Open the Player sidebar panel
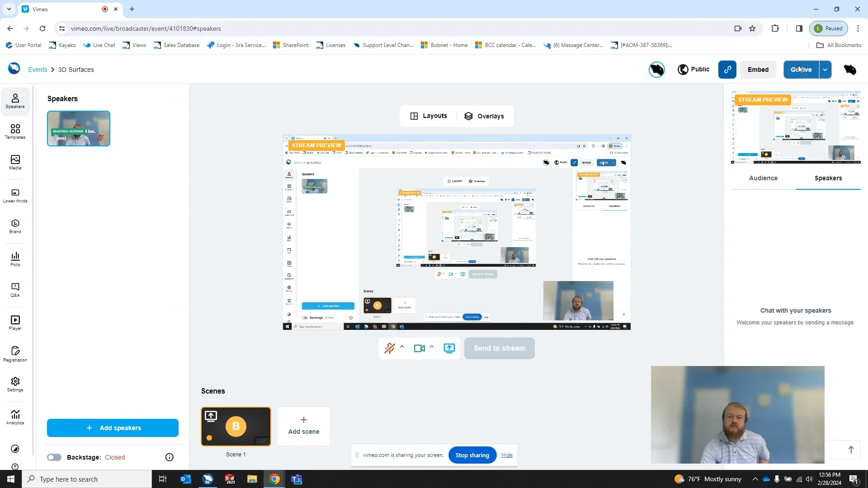This screenshot has width=868, height=488. (x=15, y=323)
